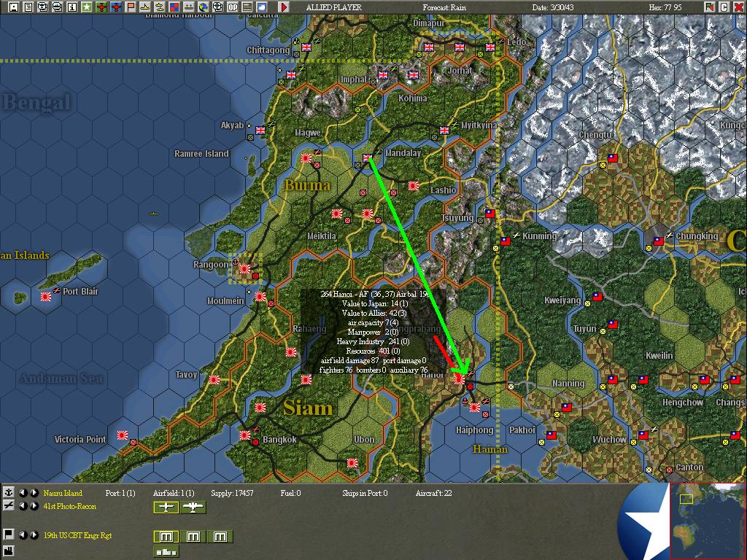Click the British flag at Chittagong
Screen dimensions: 747x560
[306, 47]
